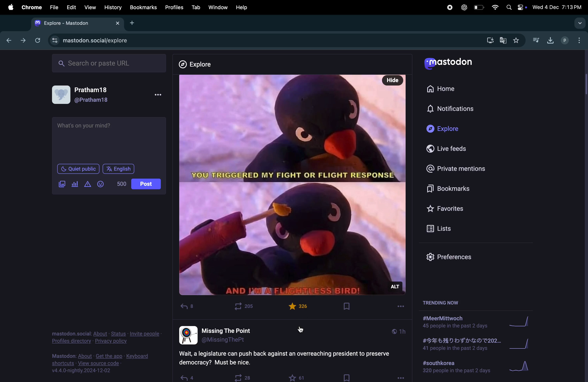588x382 pixels.
Task: Expand the Pratham18 account options menu
Action: 158,95
